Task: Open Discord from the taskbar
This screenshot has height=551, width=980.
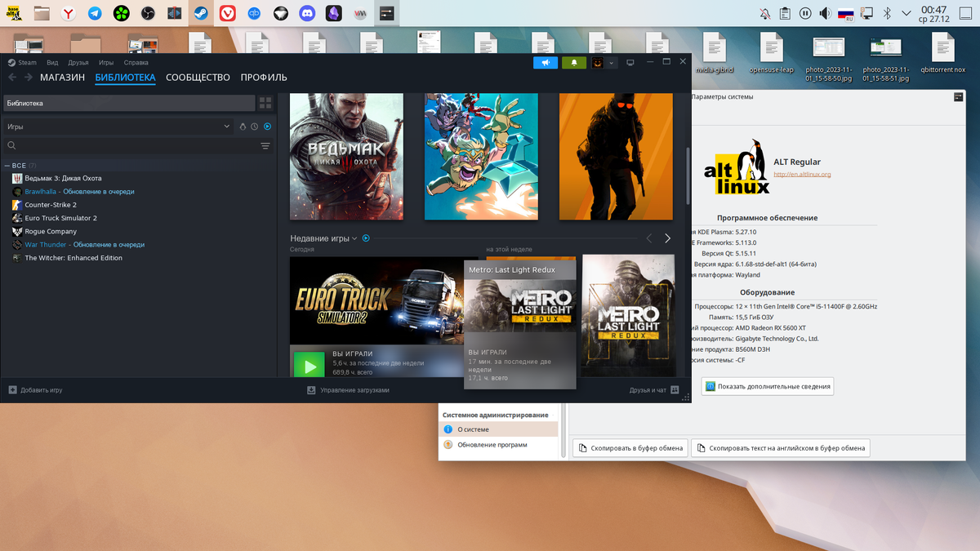Action: click(307, 13)
